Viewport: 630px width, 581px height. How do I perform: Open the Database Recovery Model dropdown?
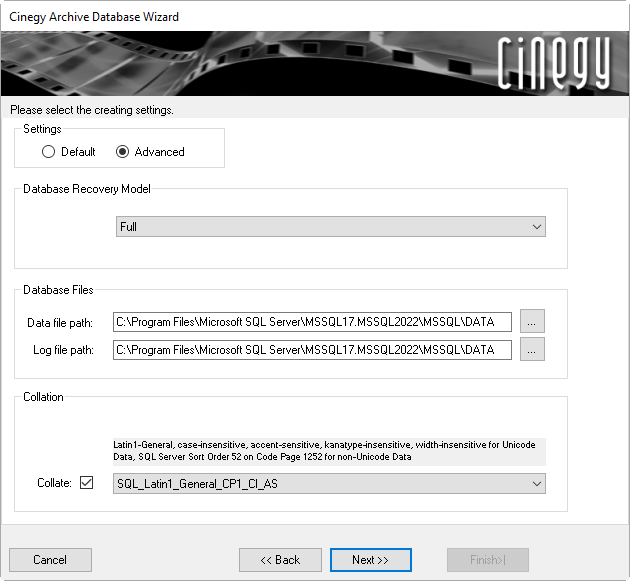(331, 227)
